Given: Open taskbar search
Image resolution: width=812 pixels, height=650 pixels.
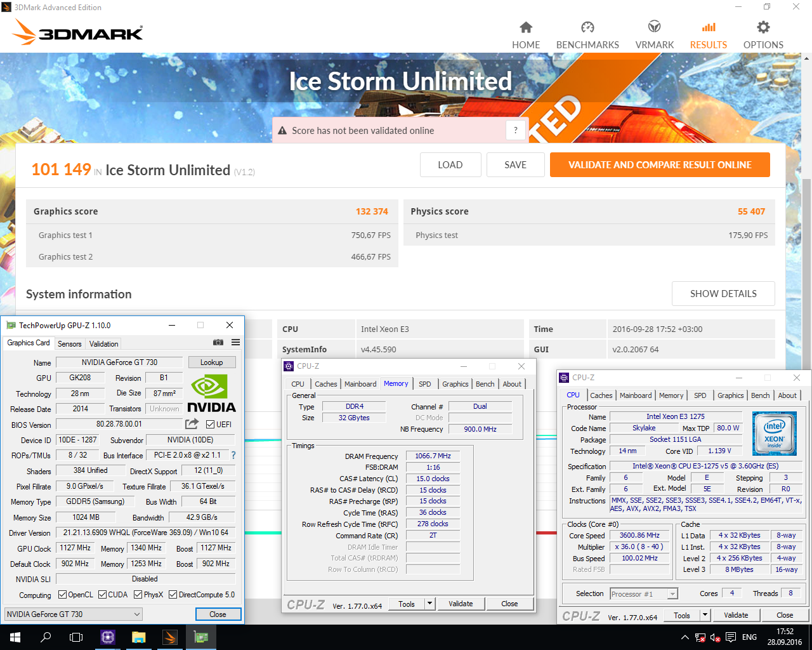Looking at the screenshot, I should [x=46, y=637].
